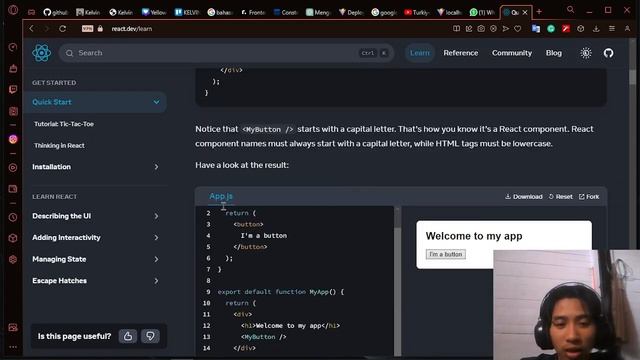Open the Reference navigation link
The width and height of the screenshot is (640, 360).
[x=460, y=53]
